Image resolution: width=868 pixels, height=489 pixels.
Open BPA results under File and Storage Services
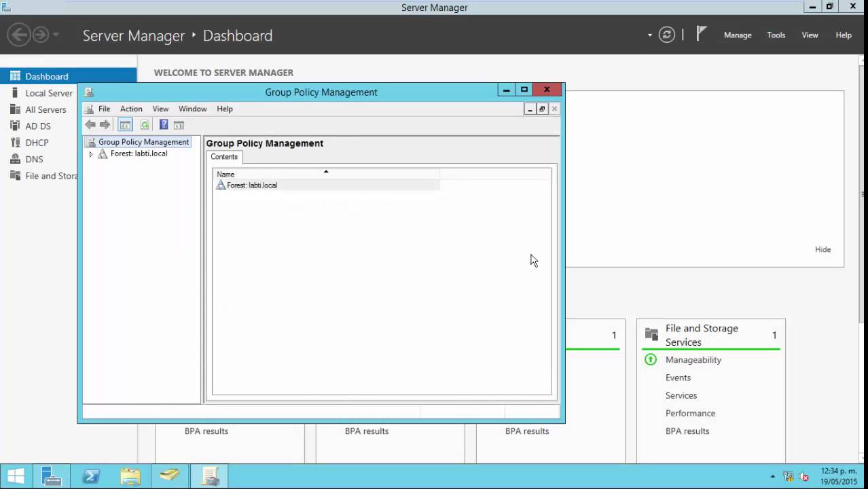[x=687, y=431]
